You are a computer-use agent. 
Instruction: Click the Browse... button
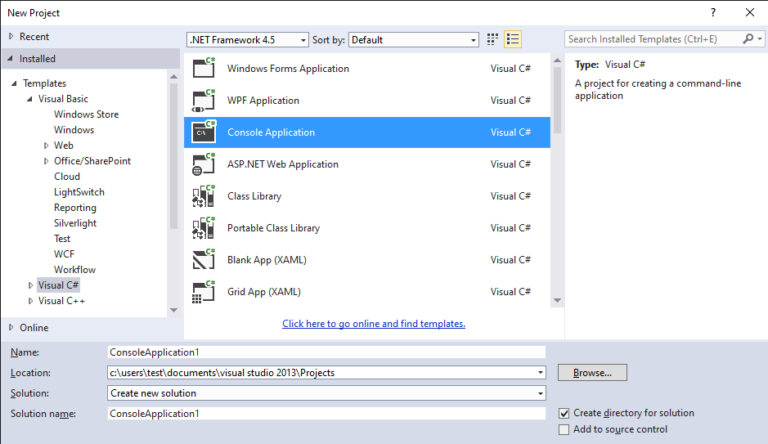[592, 372]
